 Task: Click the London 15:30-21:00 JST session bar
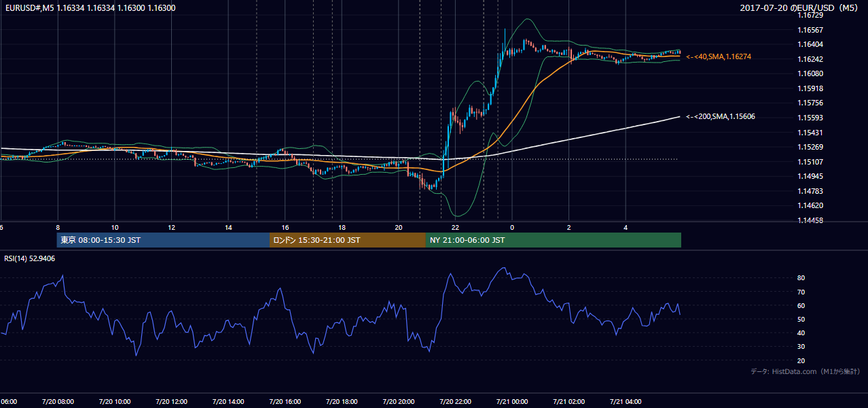click(x=348, y=240)
